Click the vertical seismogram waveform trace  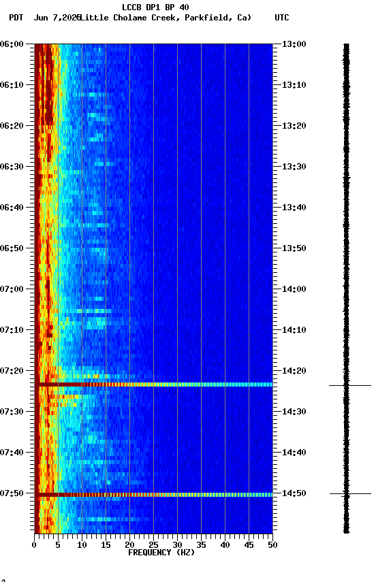(346, 289)
